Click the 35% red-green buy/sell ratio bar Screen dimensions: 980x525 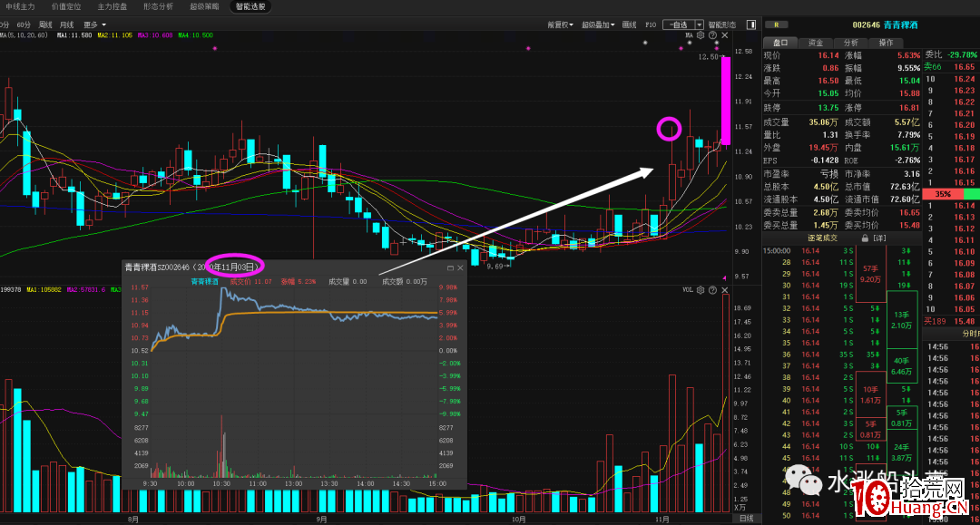[x=951, y=194]
